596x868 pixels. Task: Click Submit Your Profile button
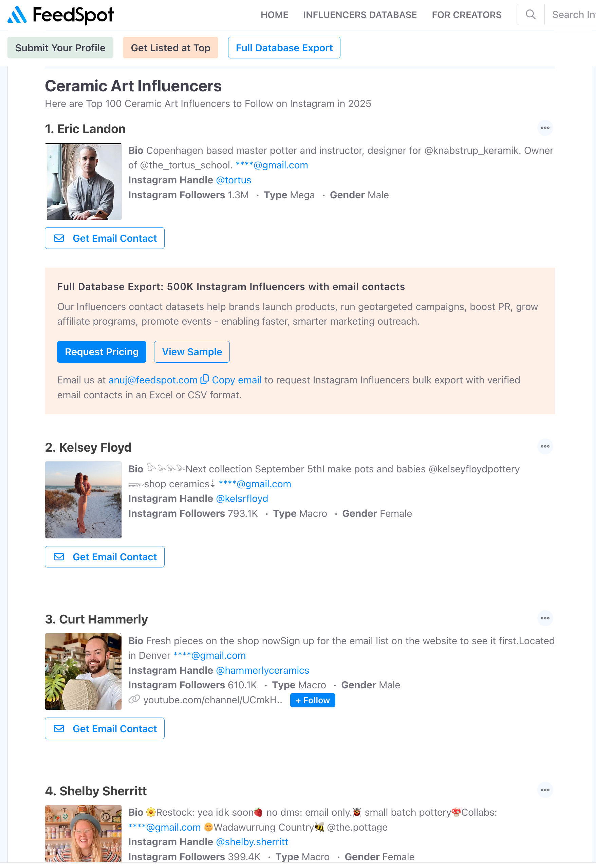[x=60, y=48]
